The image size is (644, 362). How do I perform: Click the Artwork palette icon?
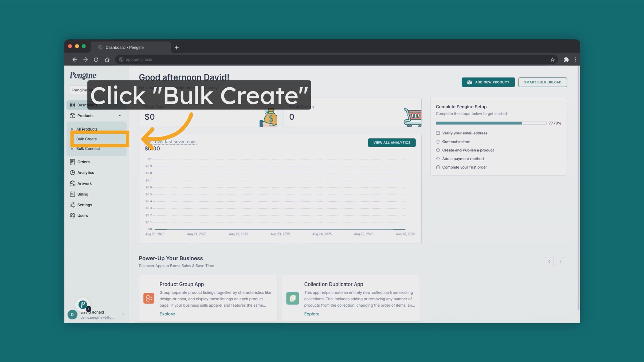coord(72,184)
